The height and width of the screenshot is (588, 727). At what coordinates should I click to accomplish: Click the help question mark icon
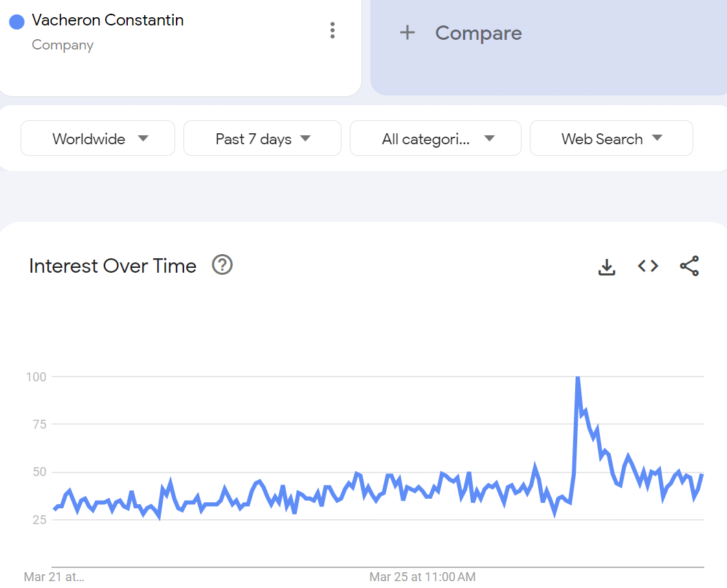[222, 264]
